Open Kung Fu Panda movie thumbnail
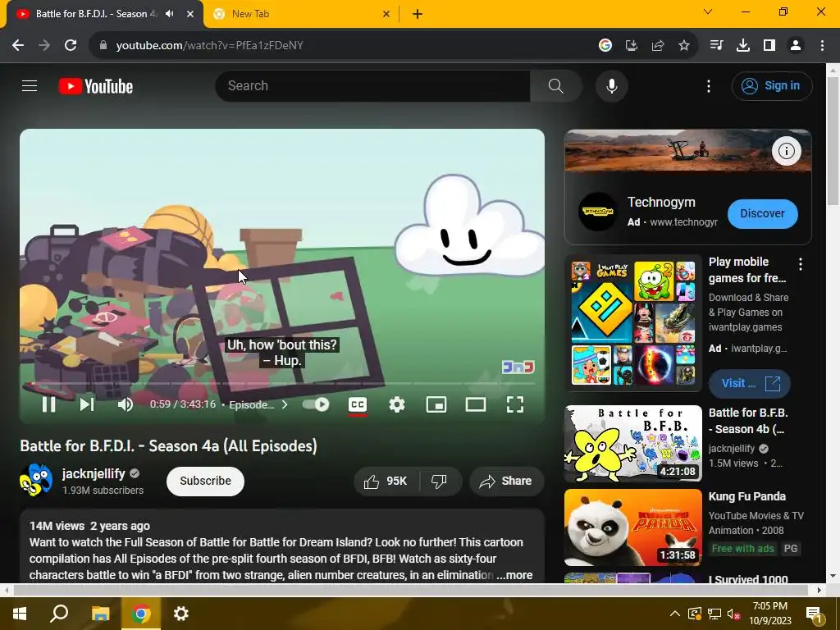The image size is (840, 630). pos(632,527)
